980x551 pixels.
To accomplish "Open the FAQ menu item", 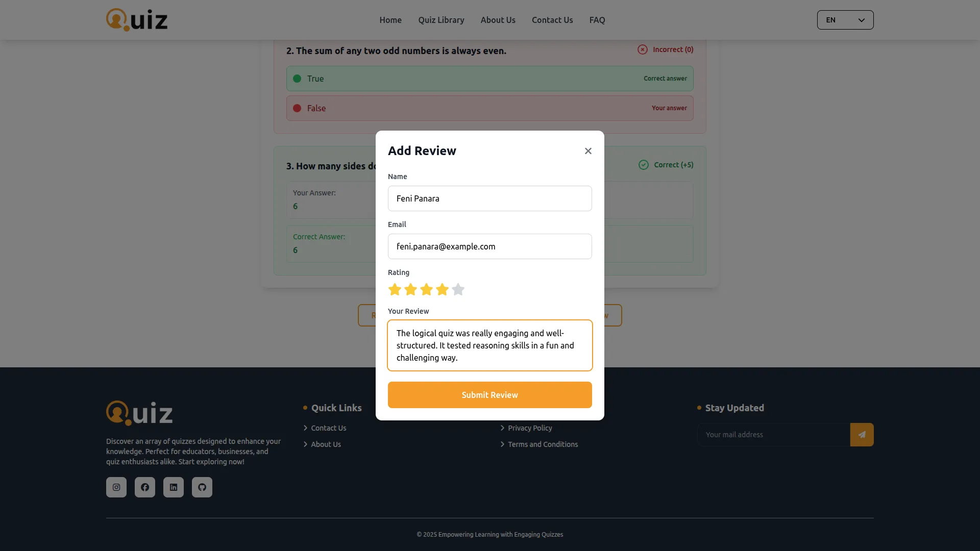I will coord(597,20).
